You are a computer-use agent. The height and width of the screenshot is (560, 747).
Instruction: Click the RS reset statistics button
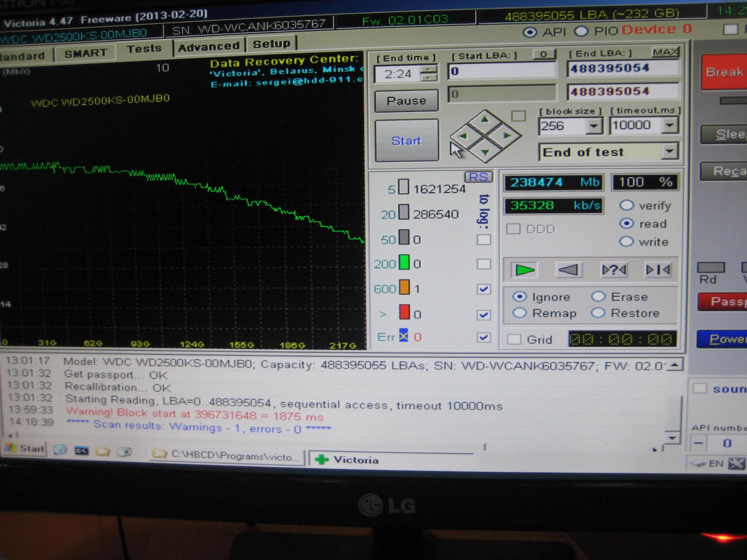pos(478,177)
